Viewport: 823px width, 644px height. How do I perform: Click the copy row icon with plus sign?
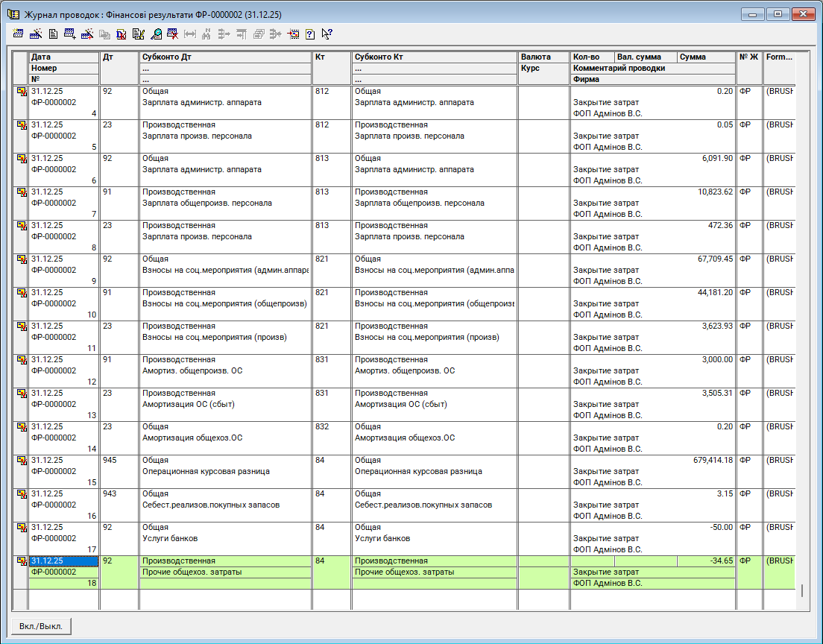pos(70,34)
